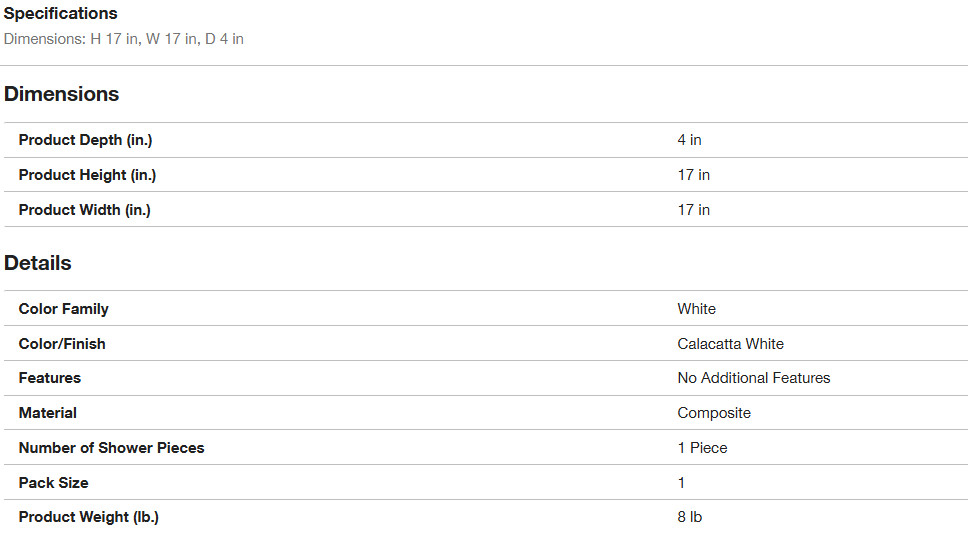Screen dimensions: 968x534
Task: Select the Product Depth (in.) label
Action: click(x=85, y=140)
